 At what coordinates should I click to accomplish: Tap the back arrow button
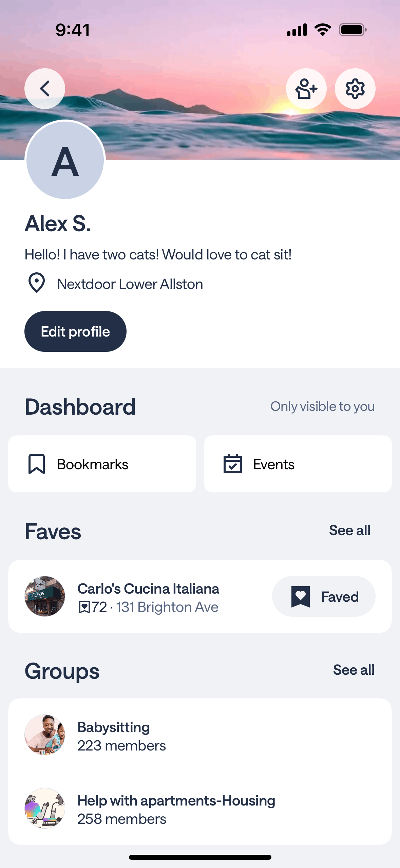click(x=45, y=89)
